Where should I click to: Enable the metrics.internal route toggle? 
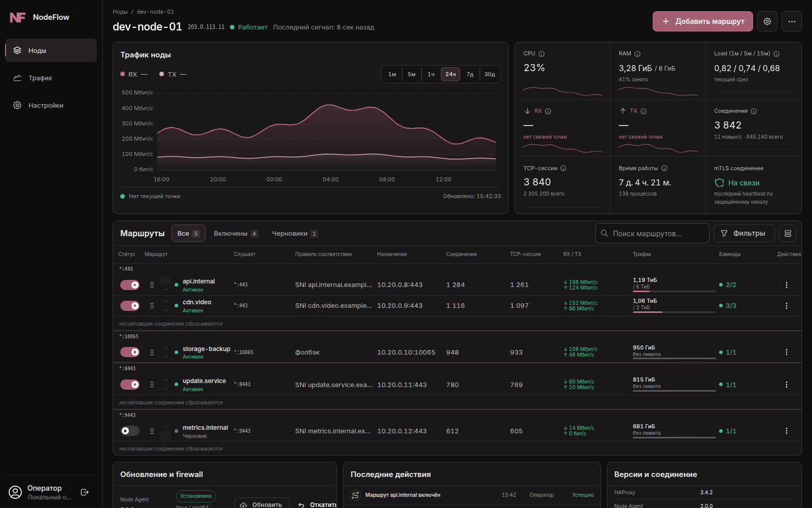coord(130,431)
